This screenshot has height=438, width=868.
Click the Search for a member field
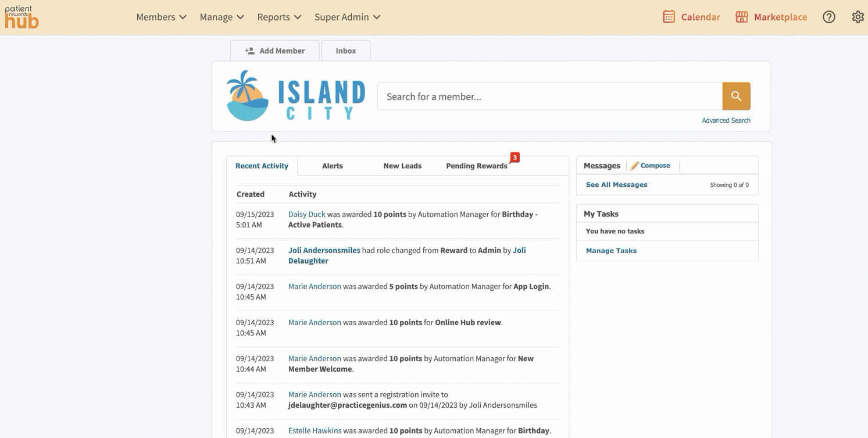550,96
